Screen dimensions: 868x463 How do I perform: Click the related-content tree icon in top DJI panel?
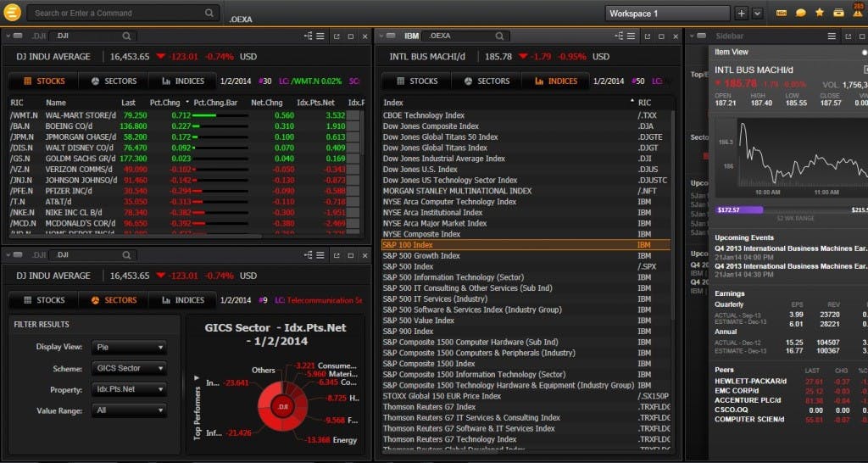pos(309,36)
